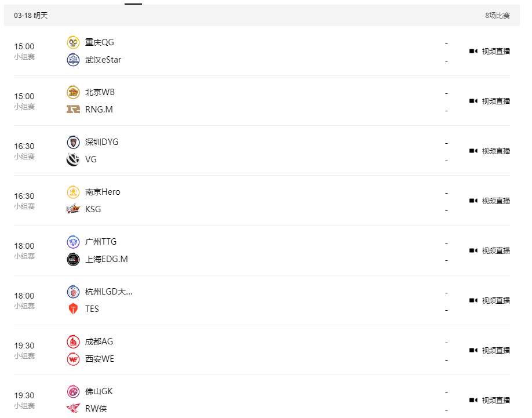Image resolution: width=532 pixels, height=418 pixels.
Task: Click camera icon for 南京Hero vs KSG stream
Action: pos(473,201)
